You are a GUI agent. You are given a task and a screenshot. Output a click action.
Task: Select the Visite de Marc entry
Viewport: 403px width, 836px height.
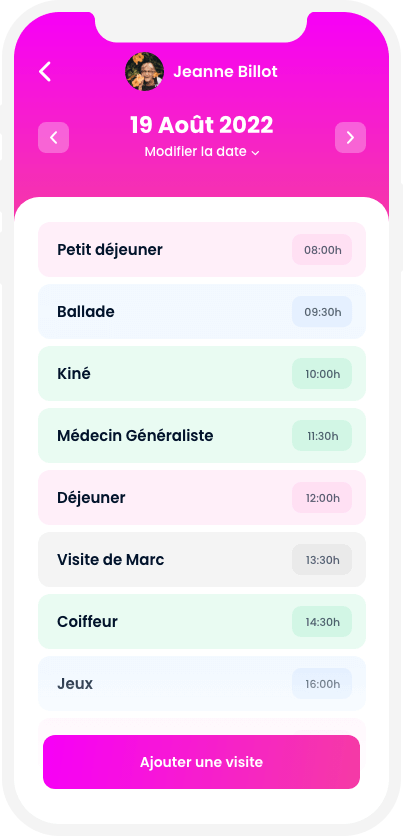pyautogui.click(x=202, y=559)
